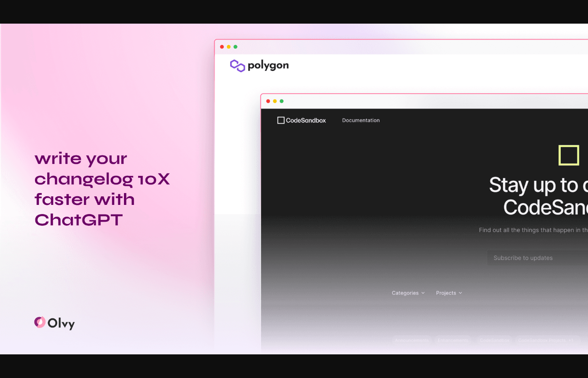
Task: Select the Announcements tag
Action: coord(412,340)
